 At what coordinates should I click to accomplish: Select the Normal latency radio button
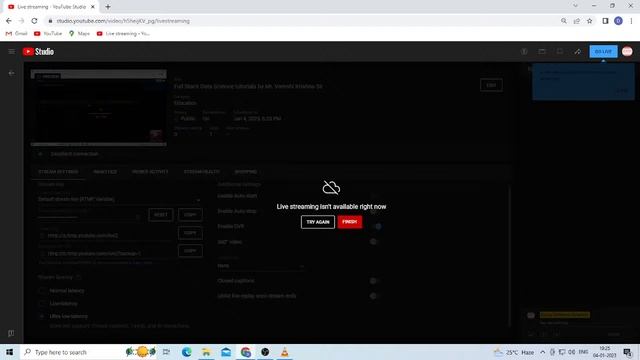click(x=42, y=291)
